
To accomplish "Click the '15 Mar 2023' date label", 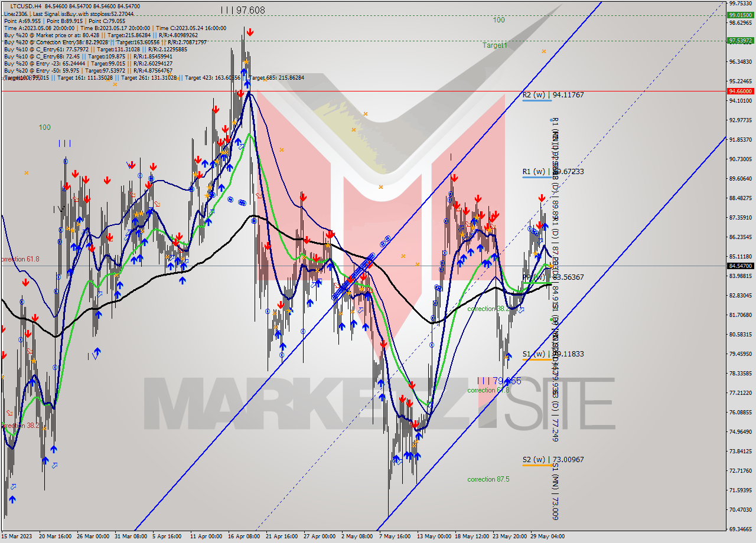I will [18, 537].
